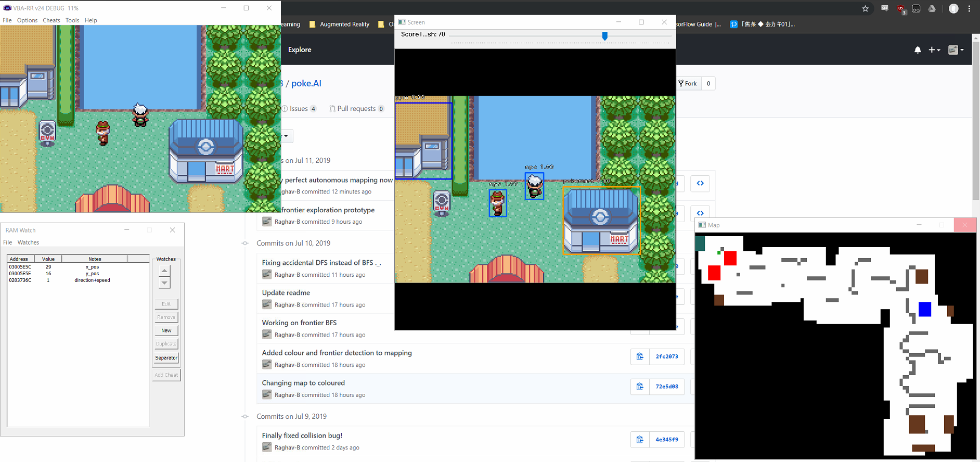This screenshot has height=462, width=980.
Task: Open Options menu in VBA-RR window
Action: pyautogui.click(x=27, y=20)
